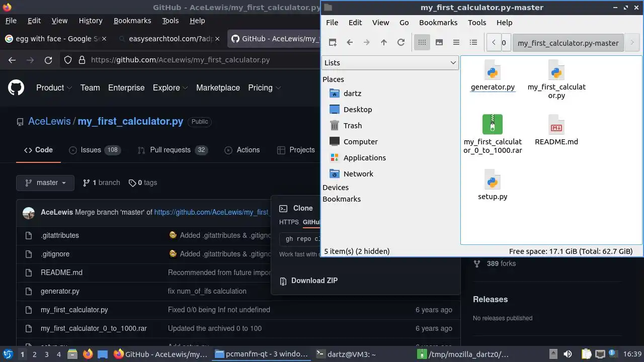Click the path bar right scroll arrow
This screenshot has width=644, height=362.
point(632,43)
